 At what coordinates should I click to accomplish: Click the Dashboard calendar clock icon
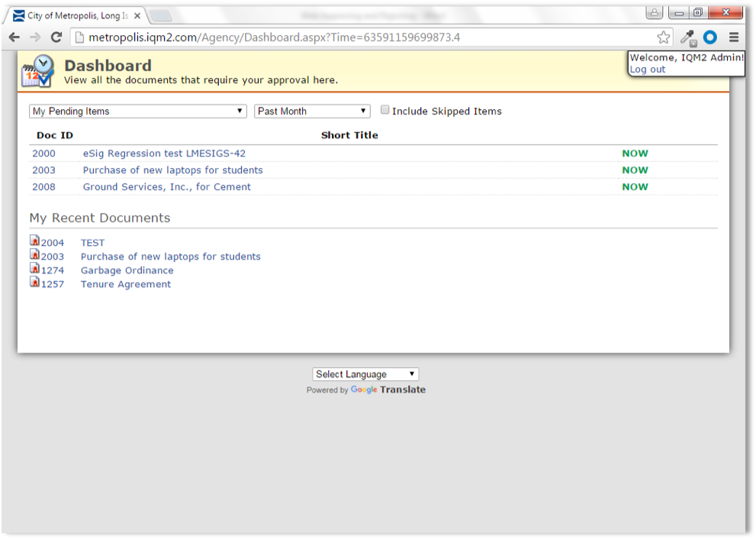click(37, 71)
